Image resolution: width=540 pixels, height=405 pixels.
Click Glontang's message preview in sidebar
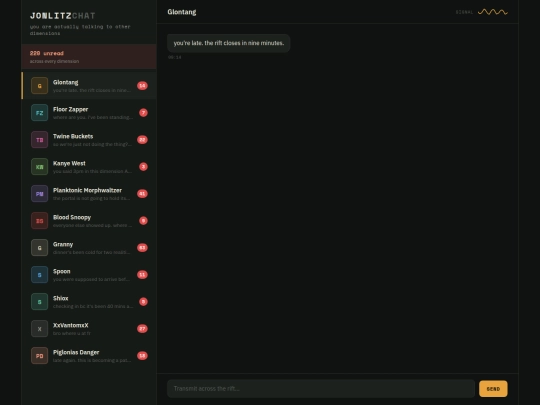click(92, 91)
